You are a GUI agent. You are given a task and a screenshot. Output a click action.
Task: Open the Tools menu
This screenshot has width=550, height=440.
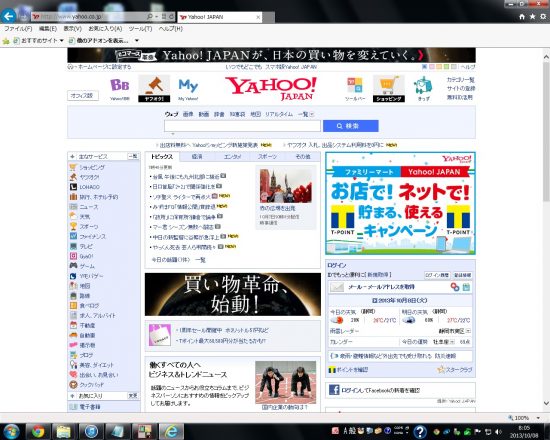click(x=140, y=29)
